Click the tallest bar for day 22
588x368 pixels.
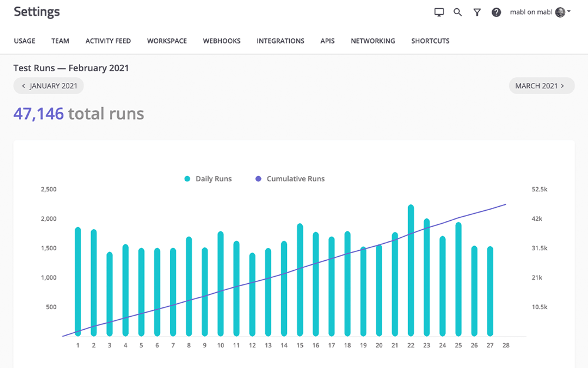tap(411, 271)
